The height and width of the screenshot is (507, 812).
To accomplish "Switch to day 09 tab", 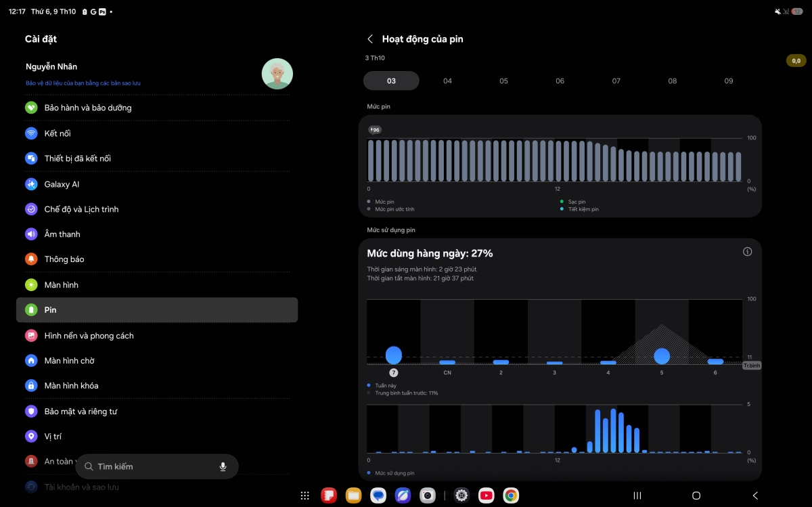I will click(728, 81).
